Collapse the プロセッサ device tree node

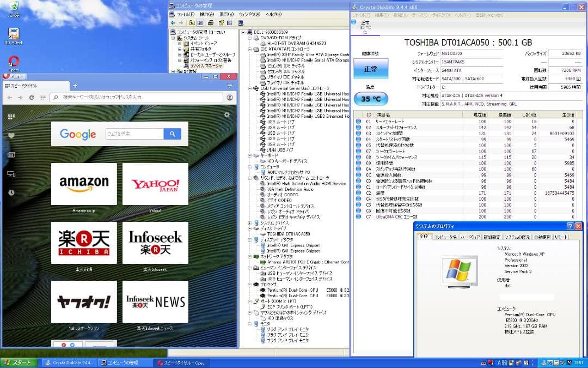click(x=250, y=283)
